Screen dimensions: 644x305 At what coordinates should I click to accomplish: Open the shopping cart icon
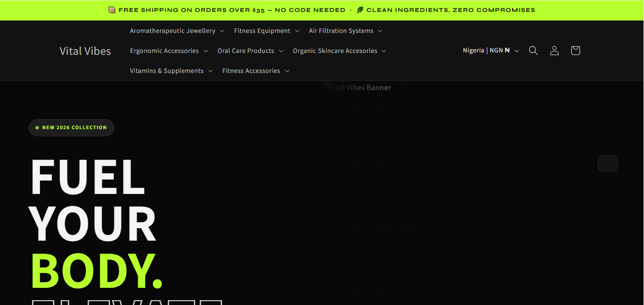(575, 51)
